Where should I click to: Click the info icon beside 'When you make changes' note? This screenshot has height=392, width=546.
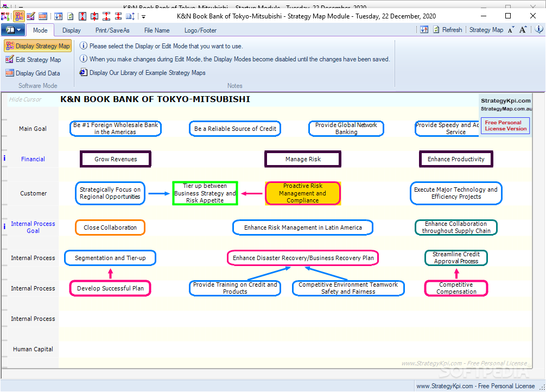83,59
